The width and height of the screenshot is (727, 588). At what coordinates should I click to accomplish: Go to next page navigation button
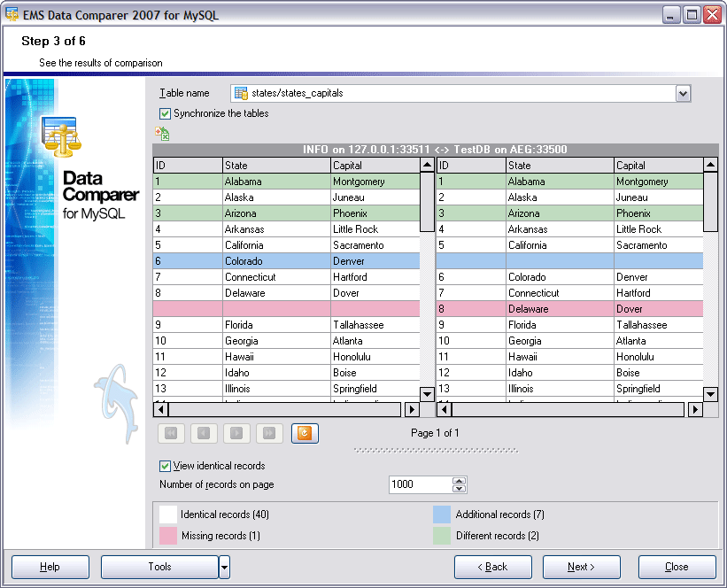[236, 433]
